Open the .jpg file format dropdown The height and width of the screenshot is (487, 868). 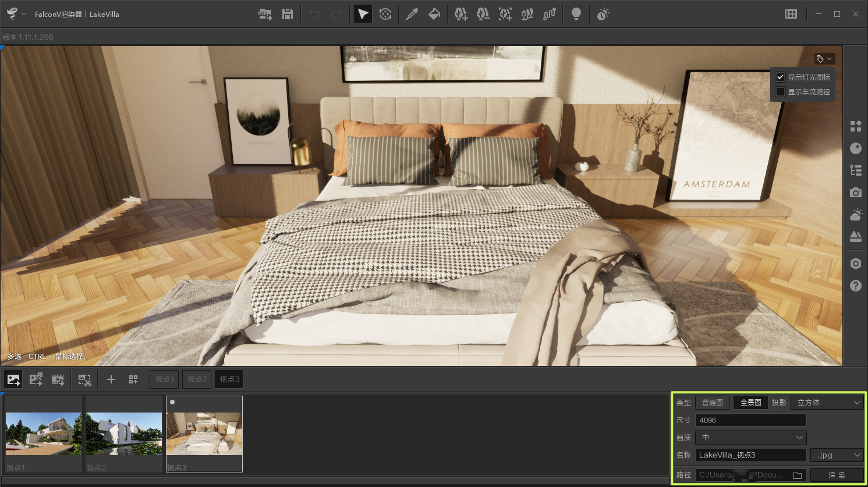coord(837,455)
